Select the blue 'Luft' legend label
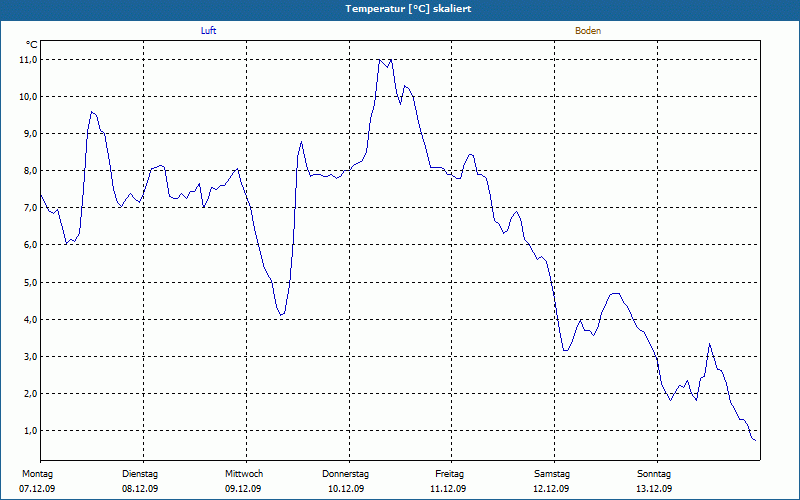This screenshot has width=800, height=500. [208, 31]
